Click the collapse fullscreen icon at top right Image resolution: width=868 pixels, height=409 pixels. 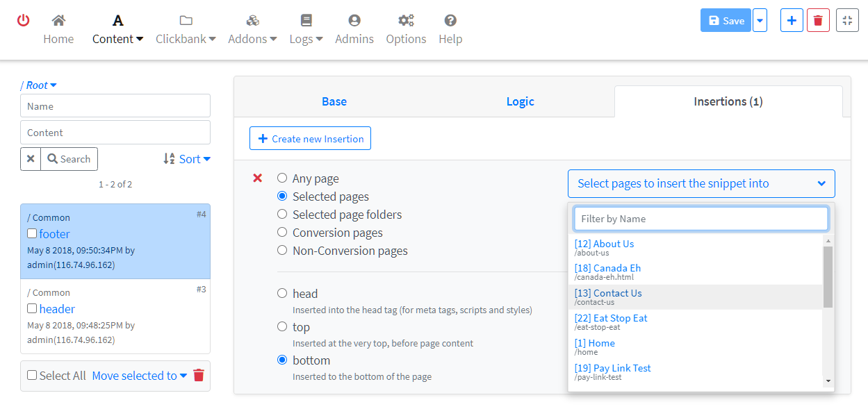point(847,21)
